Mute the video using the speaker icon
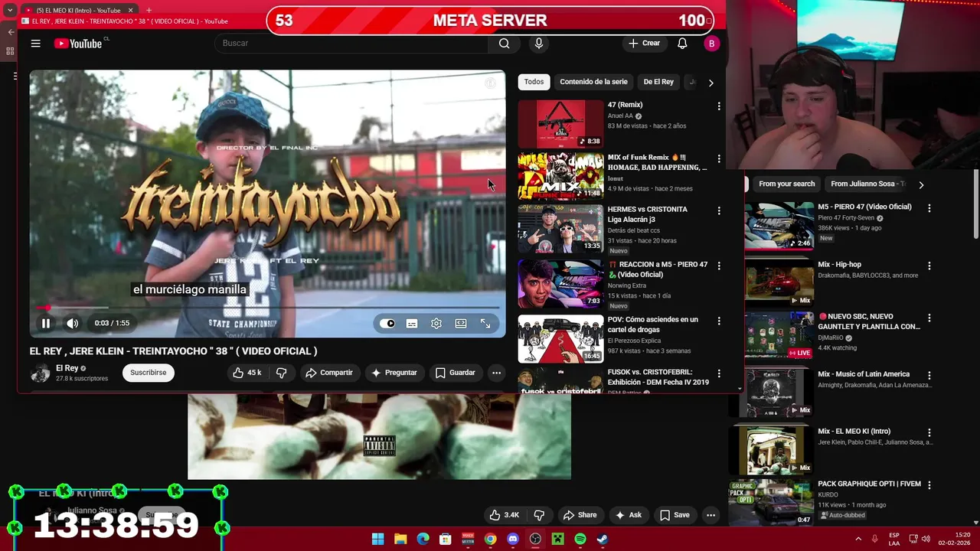This screenshot has width=980, height=551. tap(72, 324)
